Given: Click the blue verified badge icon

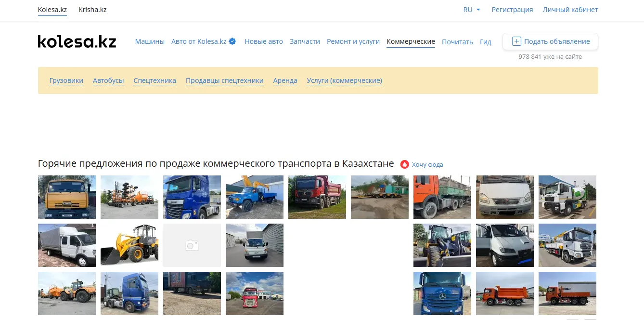Looking at the screenshot, I should [x=232, y=41].
